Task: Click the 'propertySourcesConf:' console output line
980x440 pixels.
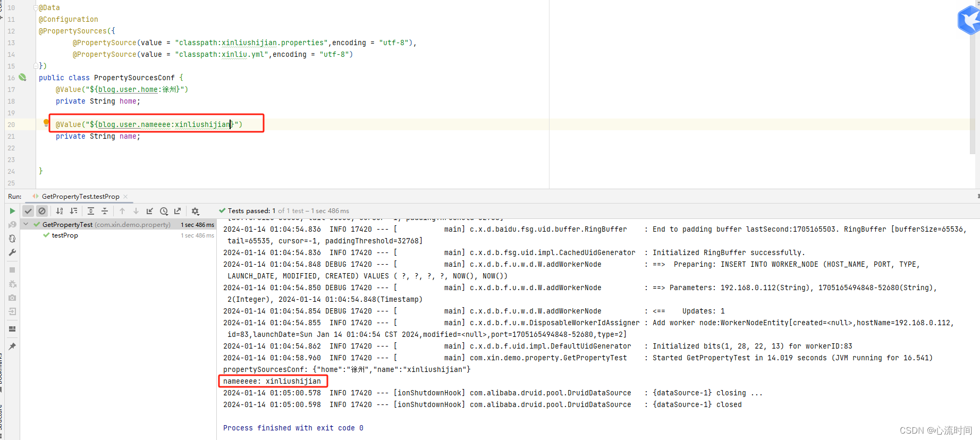Action: [x=347, y=369]
